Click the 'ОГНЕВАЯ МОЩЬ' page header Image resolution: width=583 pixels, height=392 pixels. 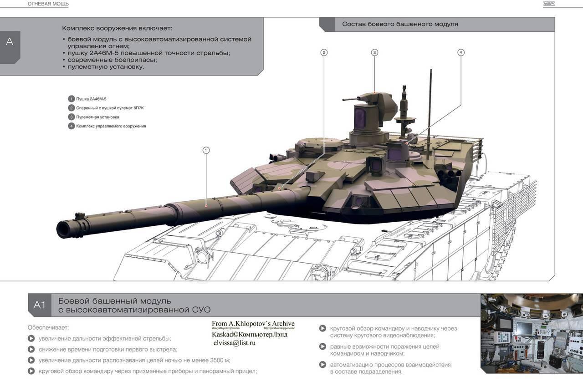[x=48, y=4]
